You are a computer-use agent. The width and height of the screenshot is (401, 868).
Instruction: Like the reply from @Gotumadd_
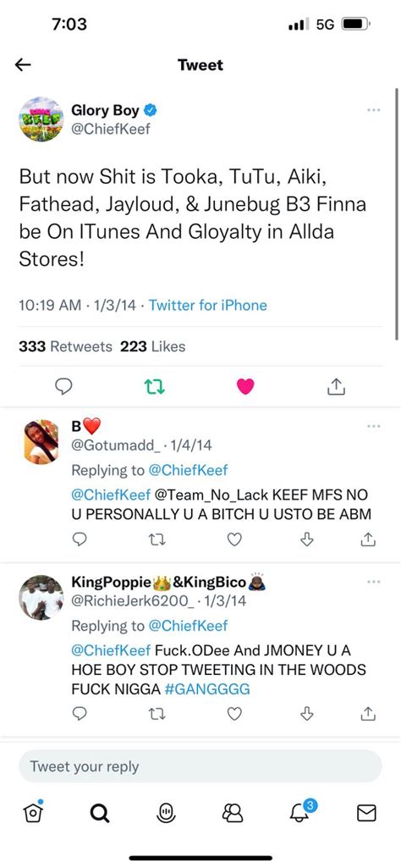click(235, 539)
